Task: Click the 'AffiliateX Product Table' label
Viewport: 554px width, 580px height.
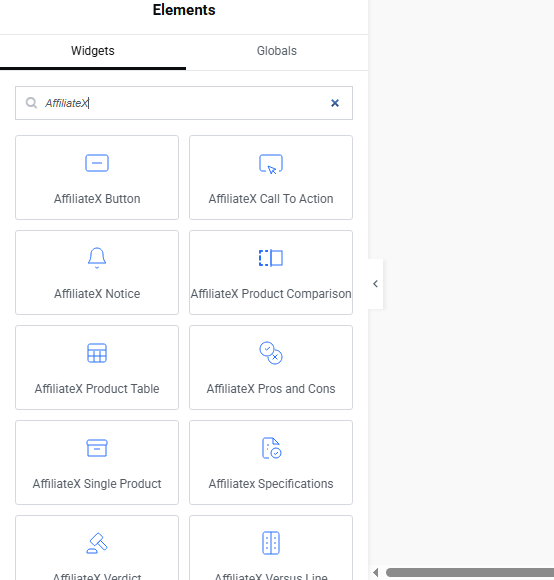Action: point(97,389)
